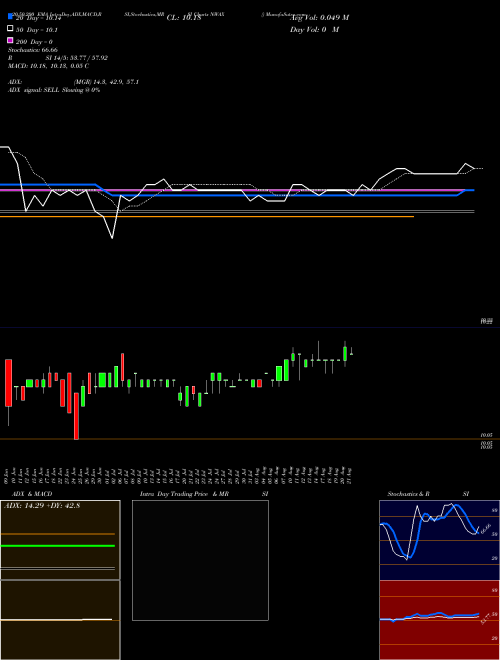This screenshot has width=500, height=660.
Task: Click the CL closing price label
Action: pyautogui.click(x=184, y=18)
